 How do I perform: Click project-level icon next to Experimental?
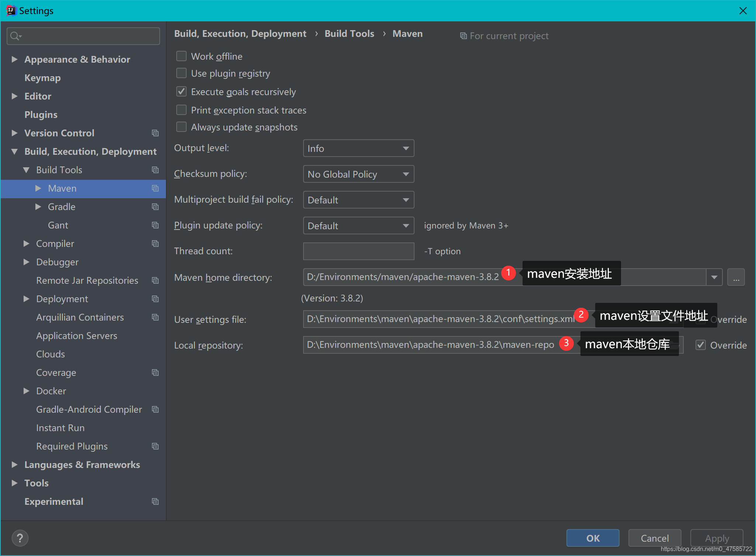tap(155, 501)
